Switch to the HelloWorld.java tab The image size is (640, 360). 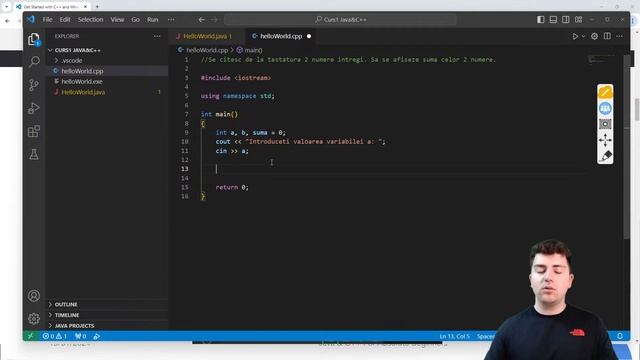(206, 36)
